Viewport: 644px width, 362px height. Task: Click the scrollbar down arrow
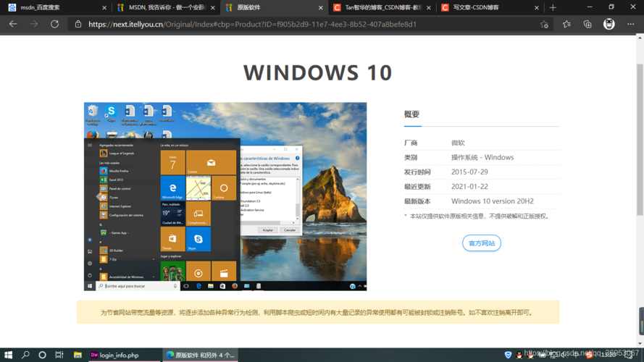tap(640, 344)
